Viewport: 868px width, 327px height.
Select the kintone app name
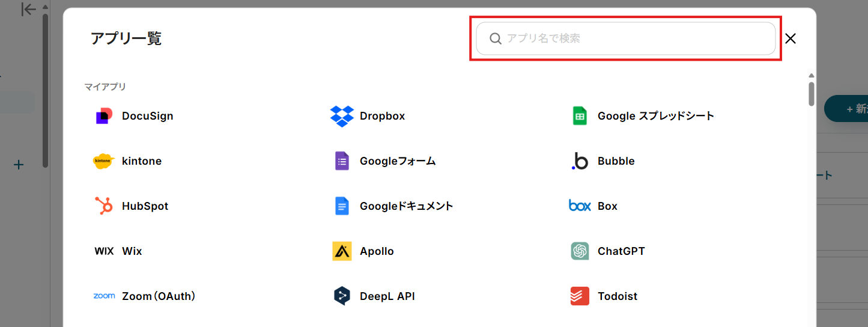tap(142, 161)
